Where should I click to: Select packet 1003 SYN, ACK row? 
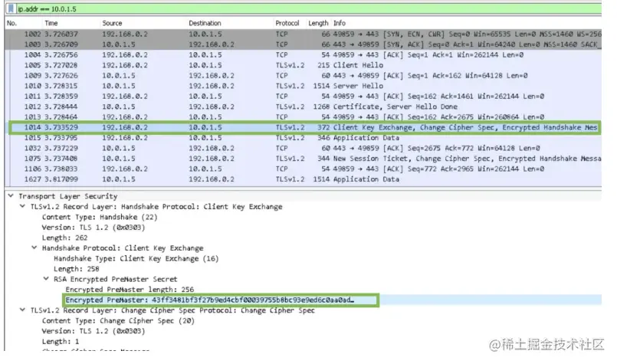pos(303,44)
